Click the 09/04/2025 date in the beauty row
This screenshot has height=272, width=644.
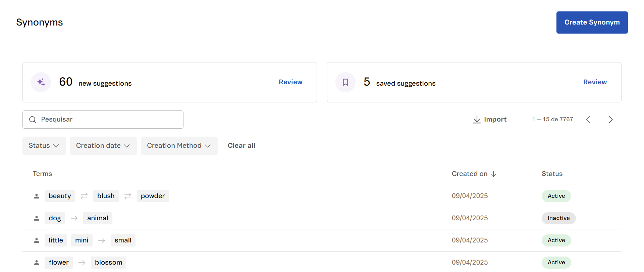pyautogui.click(x=470, y=196)
